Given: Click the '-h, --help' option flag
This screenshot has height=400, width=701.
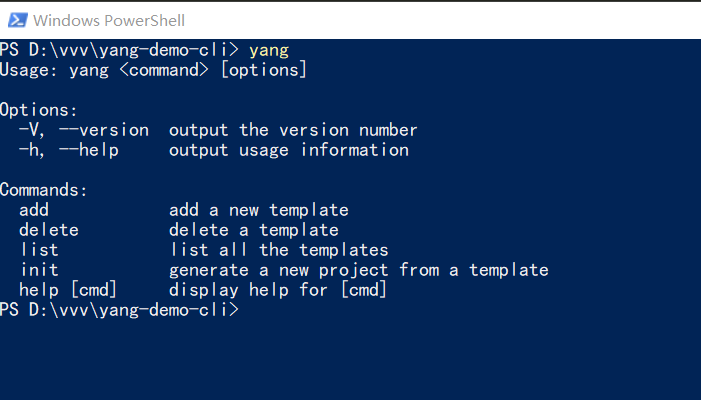Looking at the screenshot, I should tap(69, 150).
